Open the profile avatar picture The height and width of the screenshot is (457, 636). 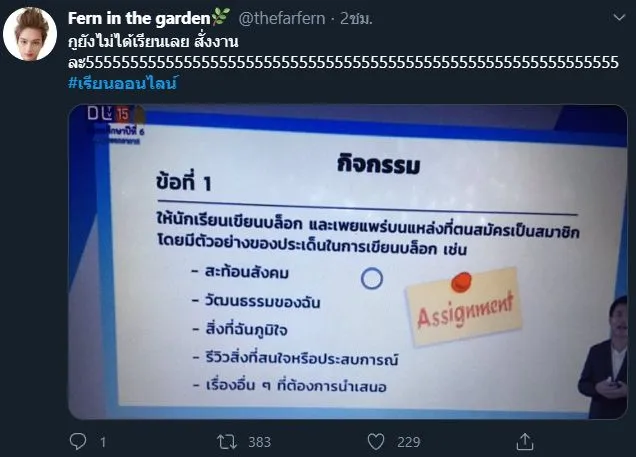coord(30,34)
